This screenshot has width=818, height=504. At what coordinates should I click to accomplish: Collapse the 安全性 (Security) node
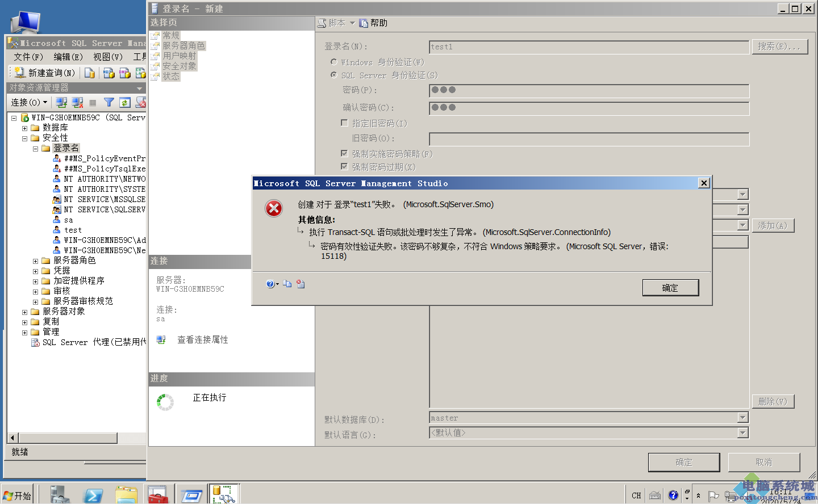24,138
